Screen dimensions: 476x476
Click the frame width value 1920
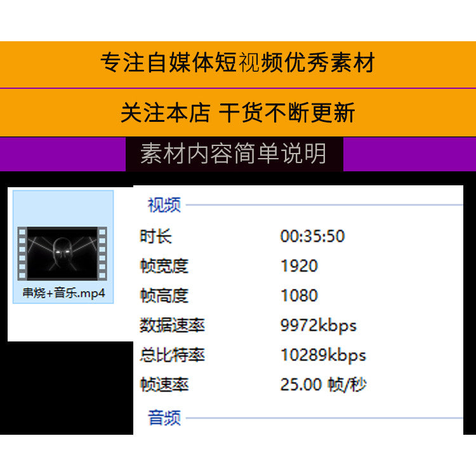299,266
